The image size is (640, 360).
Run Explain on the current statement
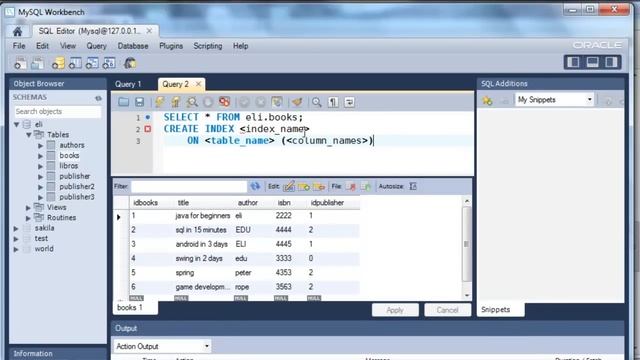point(192,102)
